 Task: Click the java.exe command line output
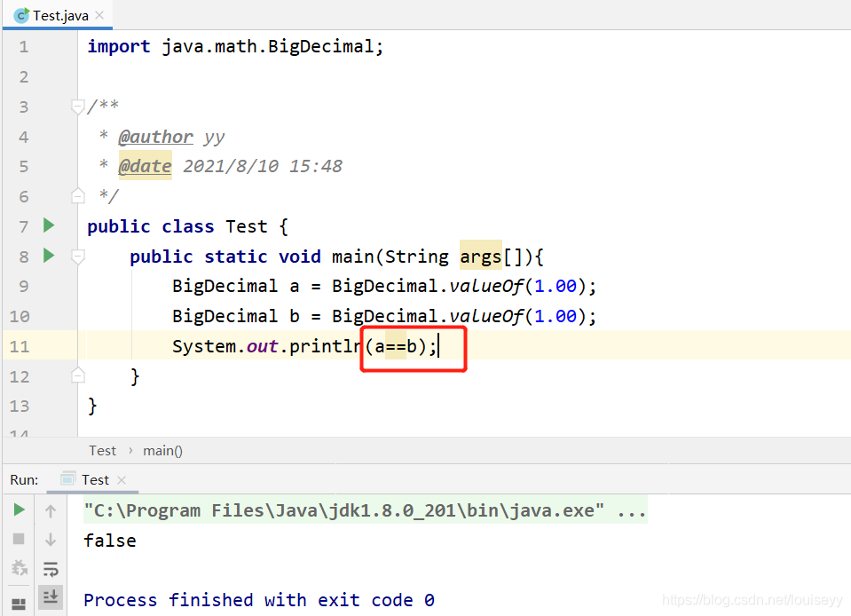click(x=365, y=510)
